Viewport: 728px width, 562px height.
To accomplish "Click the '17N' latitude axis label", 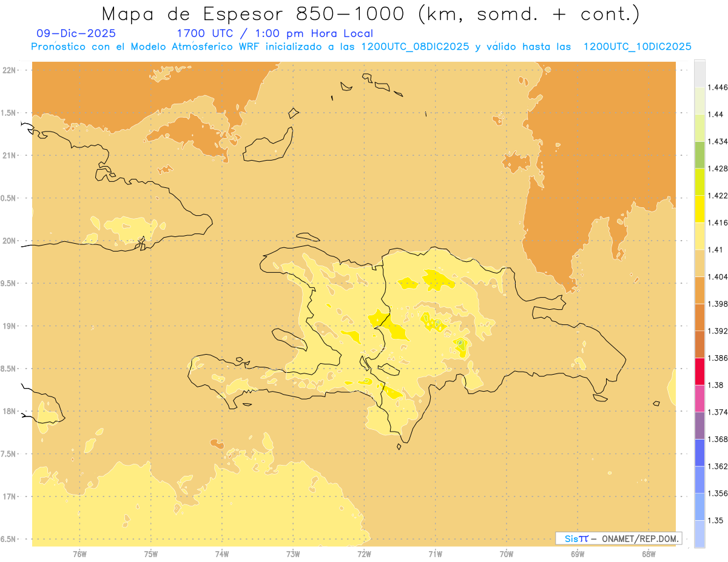I will click(9, 497).
